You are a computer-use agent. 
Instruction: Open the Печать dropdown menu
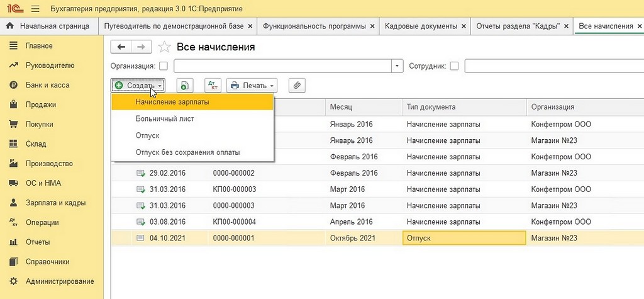pos(252,86)
